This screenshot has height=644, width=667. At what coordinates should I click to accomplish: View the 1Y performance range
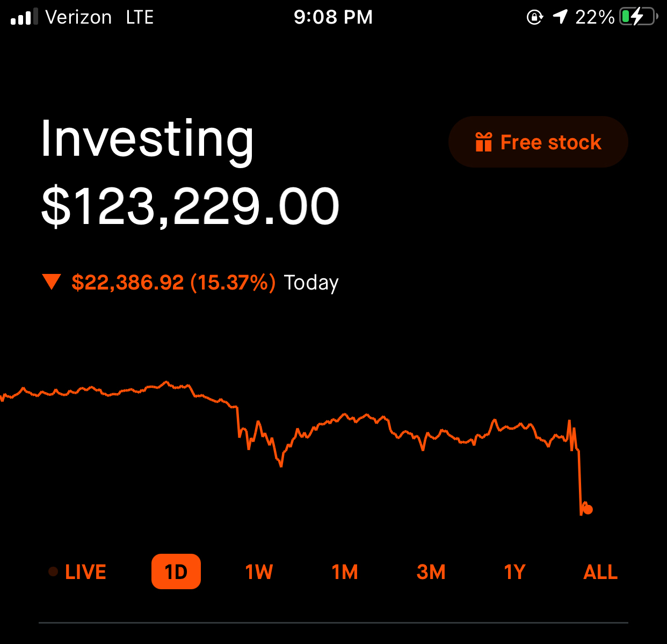[514, 572]
